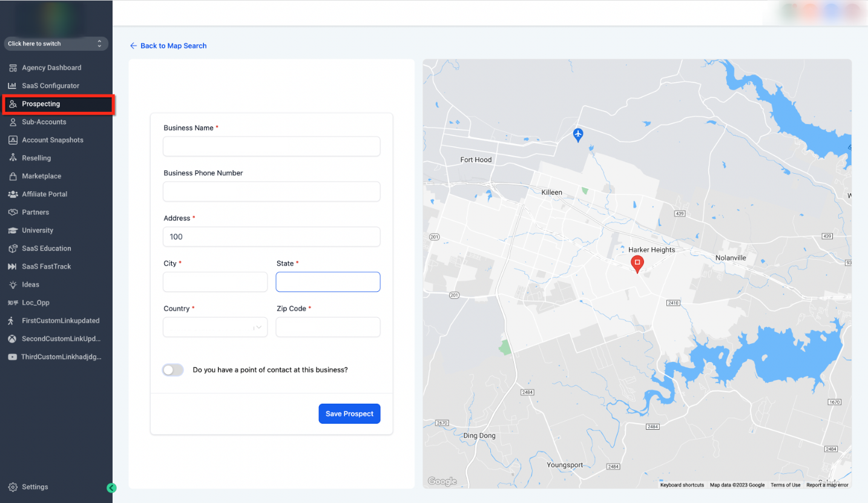The width and height of the screenshot is (868, 503).
Task: Click the Account Snapshots icon
Action: [13, 140]
